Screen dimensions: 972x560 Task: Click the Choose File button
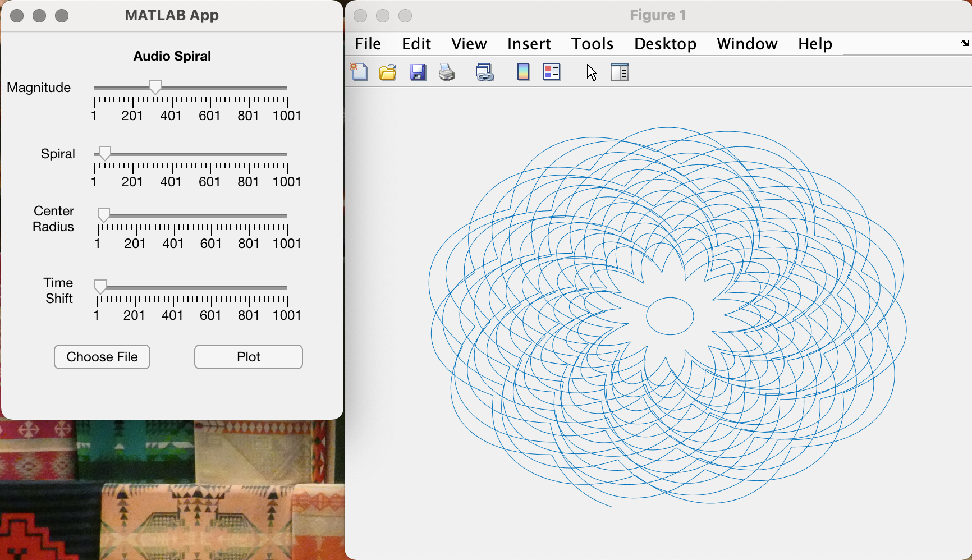coord(102,357)
